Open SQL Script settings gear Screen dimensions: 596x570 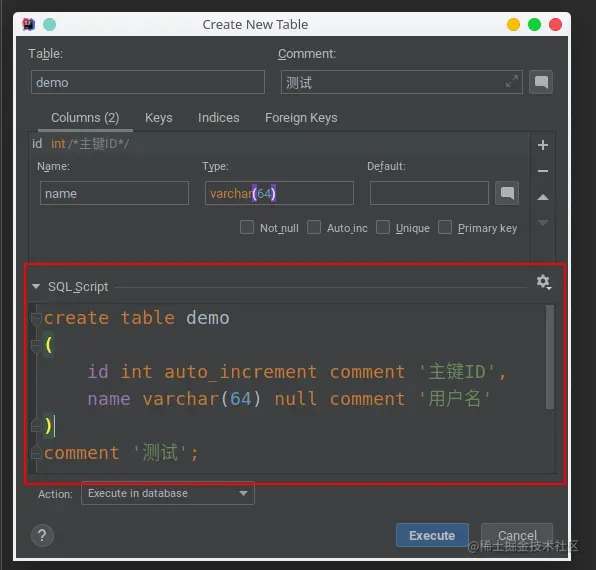[x=544, y=282]
